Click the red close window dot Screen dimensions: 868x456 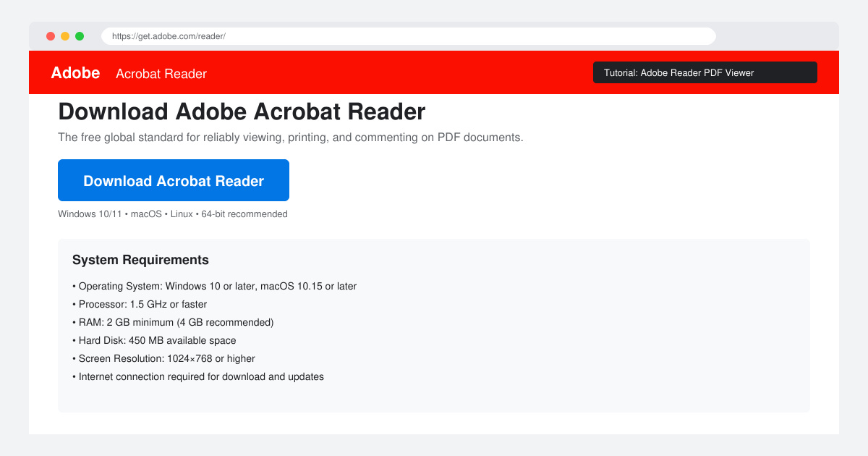pyautogui.click(x=51, y=36)
